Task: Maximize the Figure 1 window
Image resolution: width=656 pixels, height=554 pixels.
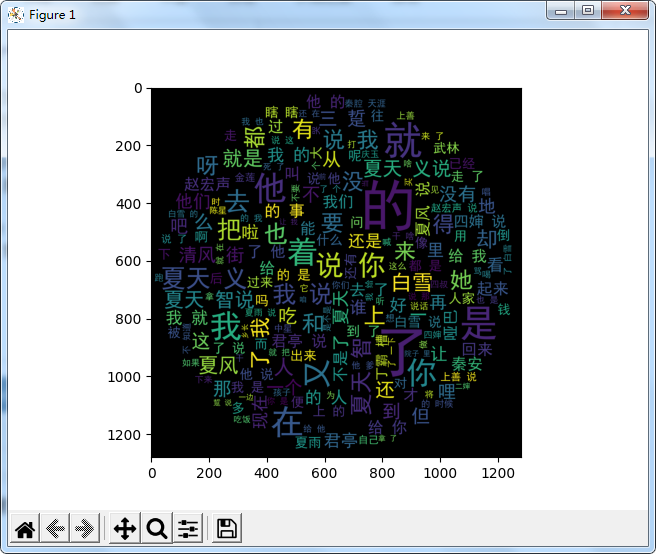Action: click(x=588, y=11)
